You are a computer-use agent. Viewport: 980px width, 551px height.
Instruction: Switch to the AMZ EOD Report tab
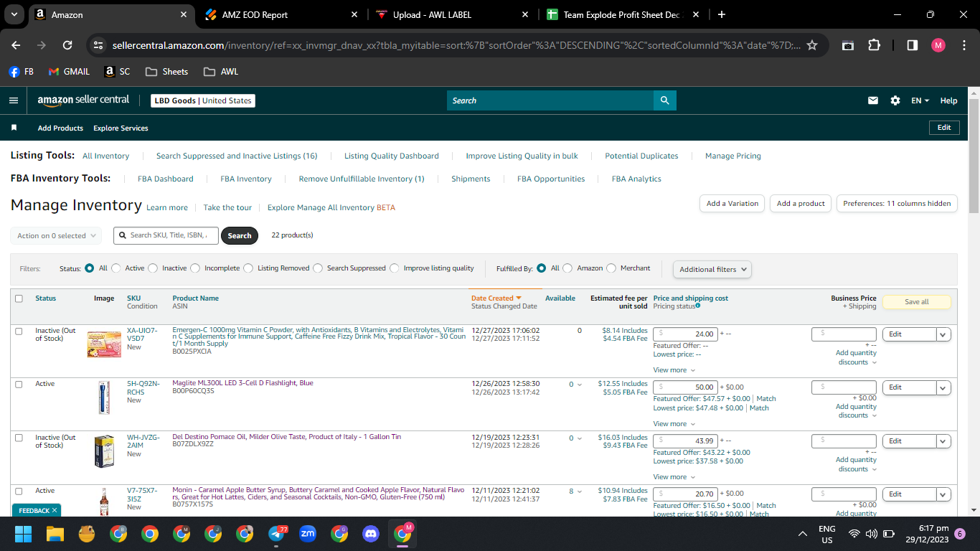pos(280,14)
